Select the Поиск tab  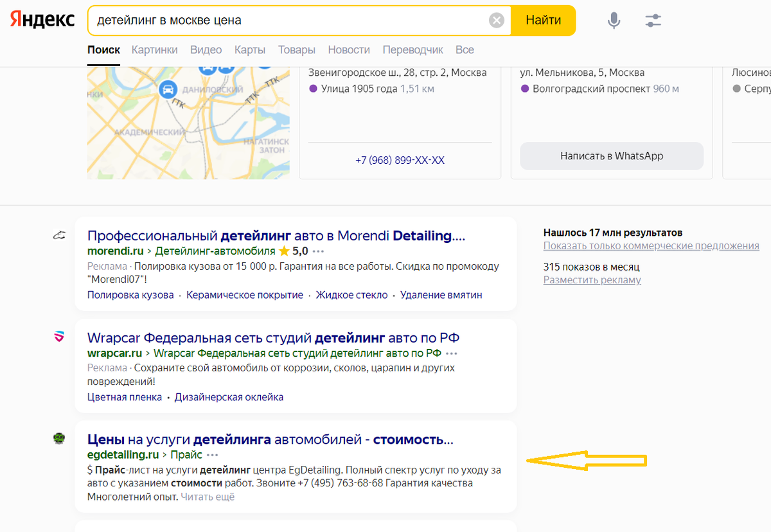coord(103,49)
